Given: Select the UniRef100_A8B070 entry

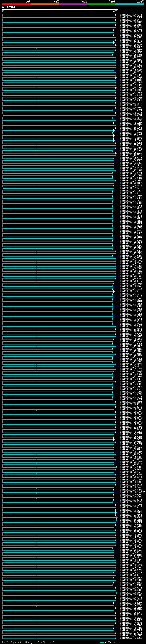Looking at the screenshot, I should tap(131, 58).
